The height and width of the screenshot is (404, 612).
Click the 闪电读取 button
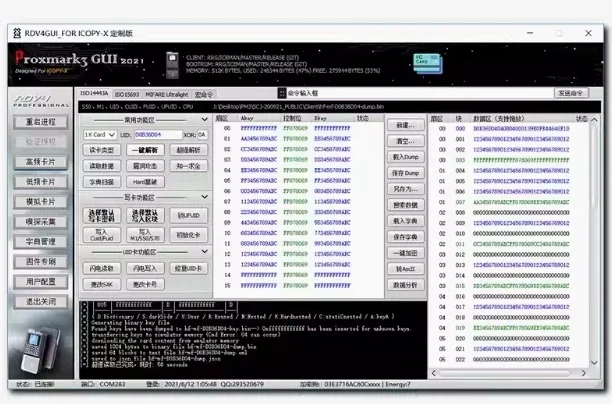101,269
